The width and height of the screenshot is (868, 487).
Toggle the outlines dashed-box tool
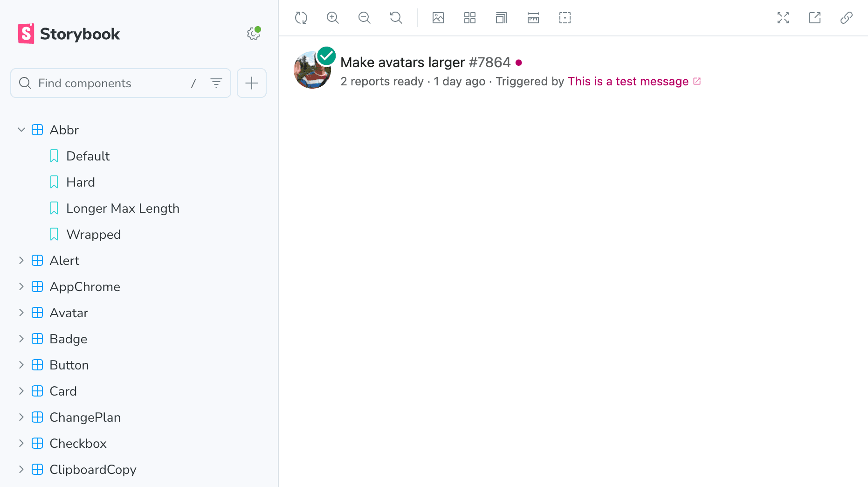tap(565, 18)
